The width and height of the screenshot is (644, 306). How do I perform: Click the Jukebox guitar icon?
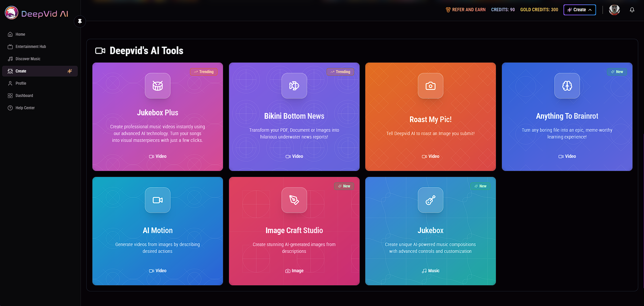(431, 200)
